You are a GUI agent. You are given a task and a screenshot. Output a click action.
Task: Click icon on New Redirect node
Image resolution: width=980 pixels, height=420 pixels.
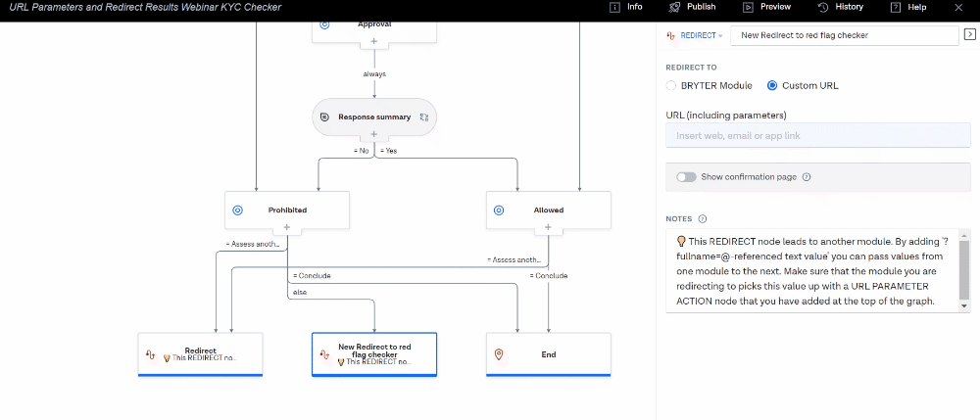(x=324, y=354)
